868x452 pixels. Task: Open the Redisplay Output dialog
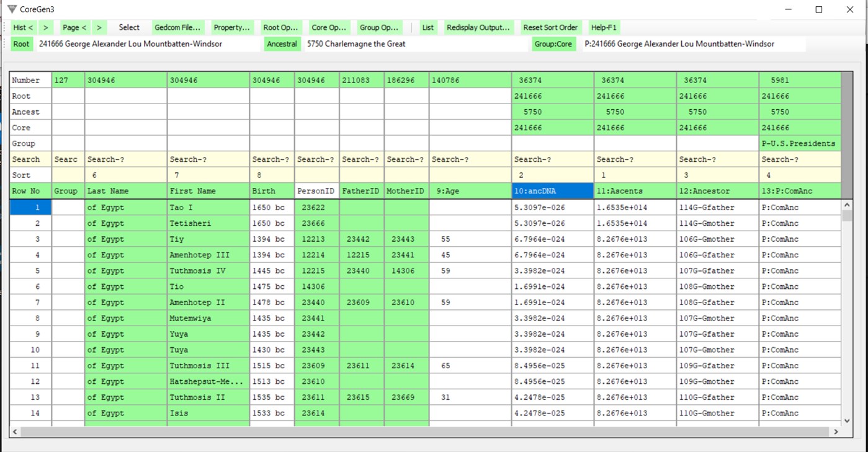pos(478,27)
